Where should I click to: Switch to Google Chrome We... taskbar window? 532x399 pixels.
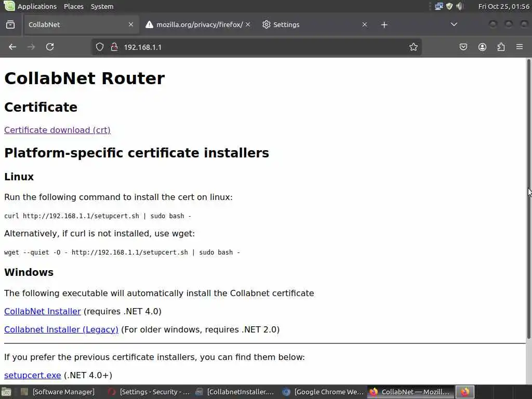click(323, 392)
